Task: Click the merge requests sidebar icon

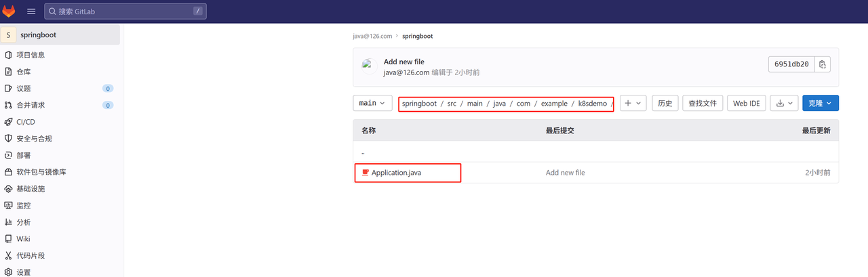Action: tap(9, 105)
